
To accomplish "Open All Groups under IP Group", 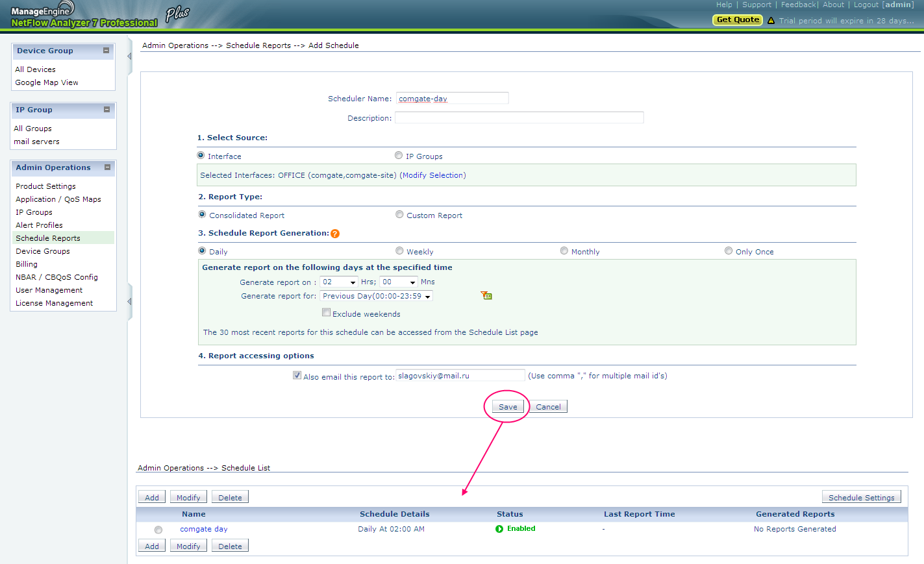I will point(32,129).
